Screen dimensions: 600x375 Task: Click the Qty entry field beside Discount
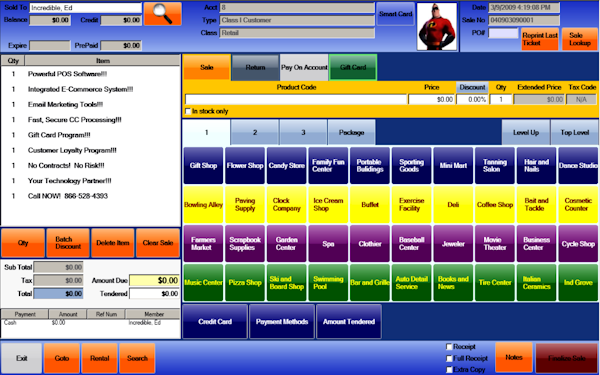click(x=501, y=99)
